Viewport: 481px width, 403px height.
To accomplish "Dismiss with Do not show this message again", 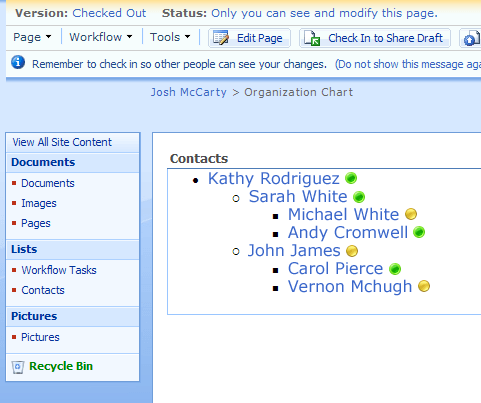I will pos(408,64).
